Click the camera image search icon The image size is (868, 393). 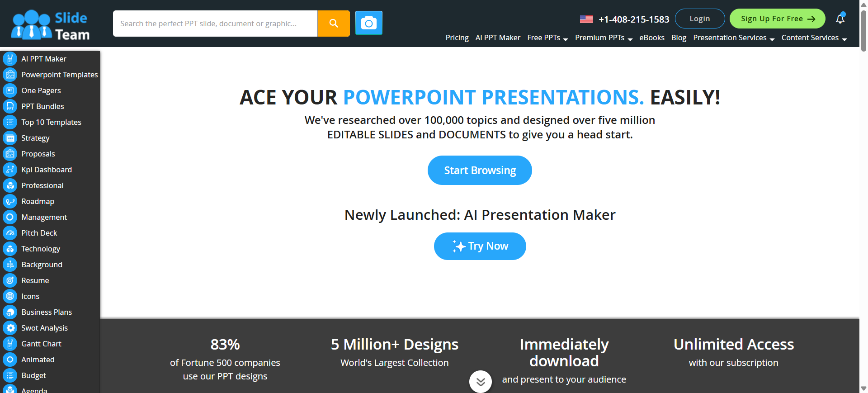pyautogui.click(x=368, y=23)
